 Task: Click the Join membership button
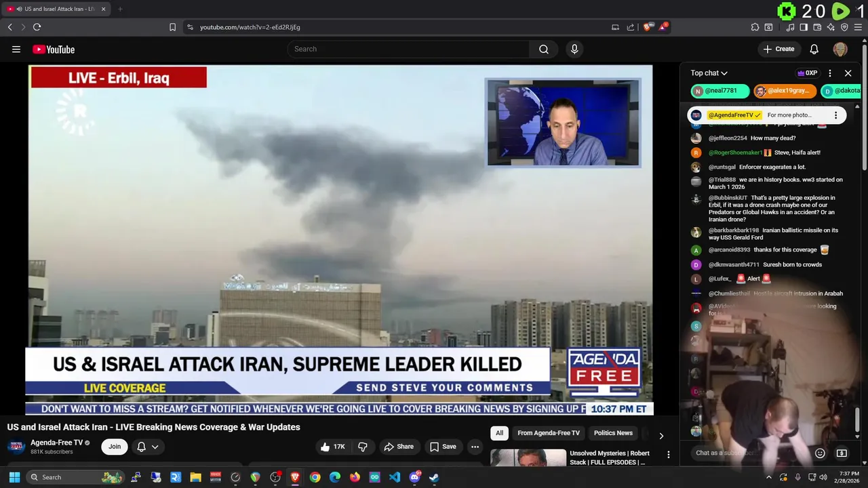pos(115,447)
